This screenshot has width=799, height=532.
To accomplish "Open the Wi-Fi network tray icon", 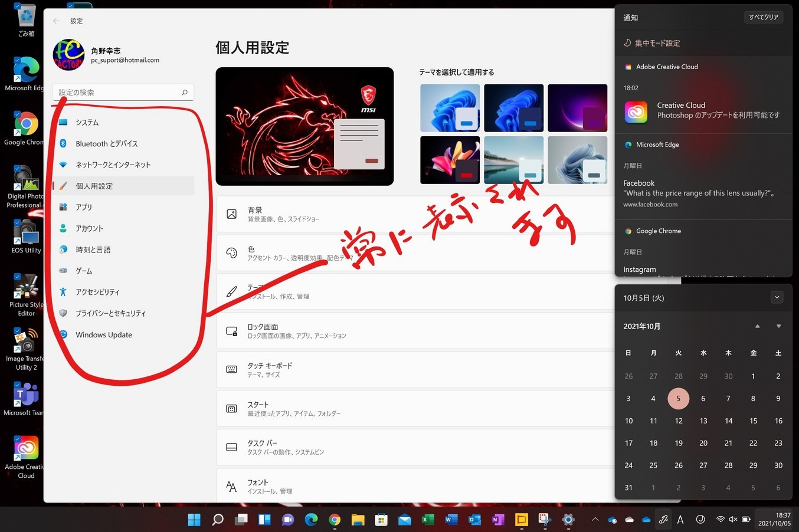I will pyautogui.click(x=721, y=520).
